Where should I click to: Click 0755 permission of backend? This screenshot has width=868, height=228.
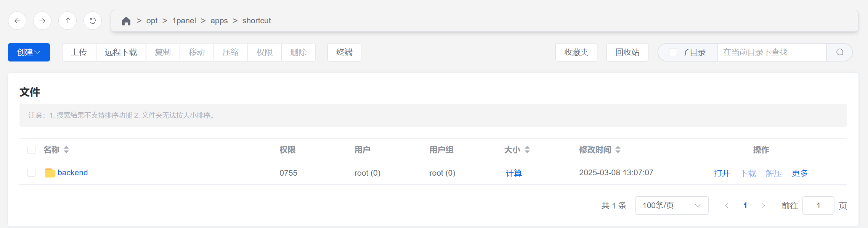289,173
